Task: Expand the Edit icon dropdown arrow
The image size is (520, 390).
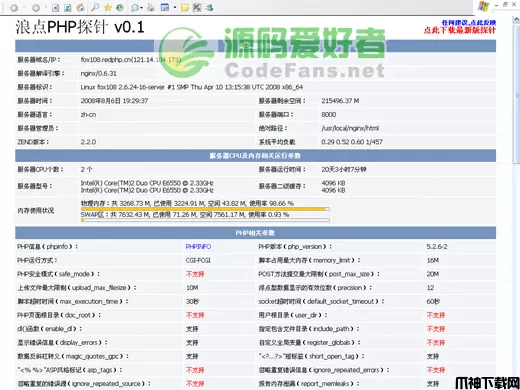Action: [x=174, y=8]
